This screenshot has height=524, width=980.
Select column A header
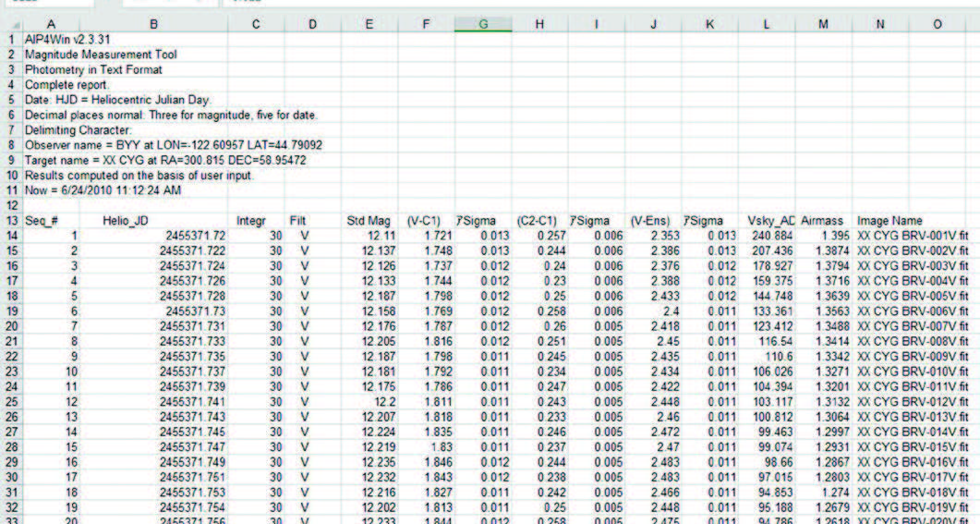(51, 24)
